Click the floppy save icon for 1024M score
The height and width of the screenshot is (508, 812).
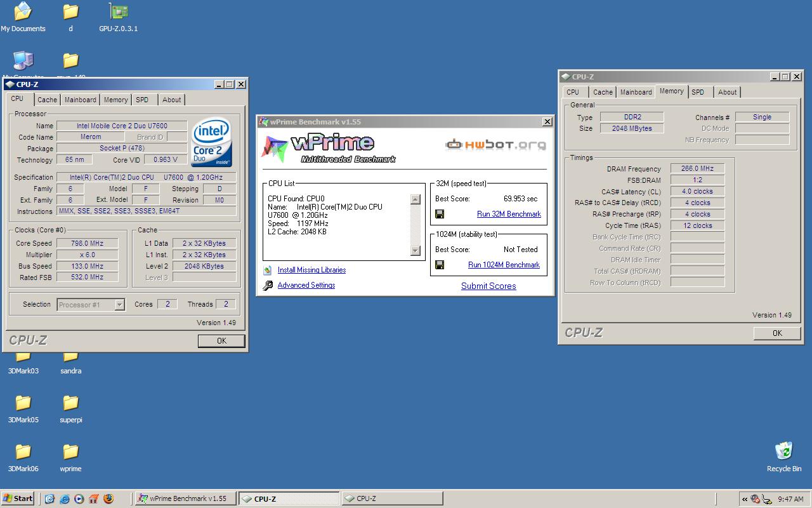pyautogui.click(x=440, y=265)
